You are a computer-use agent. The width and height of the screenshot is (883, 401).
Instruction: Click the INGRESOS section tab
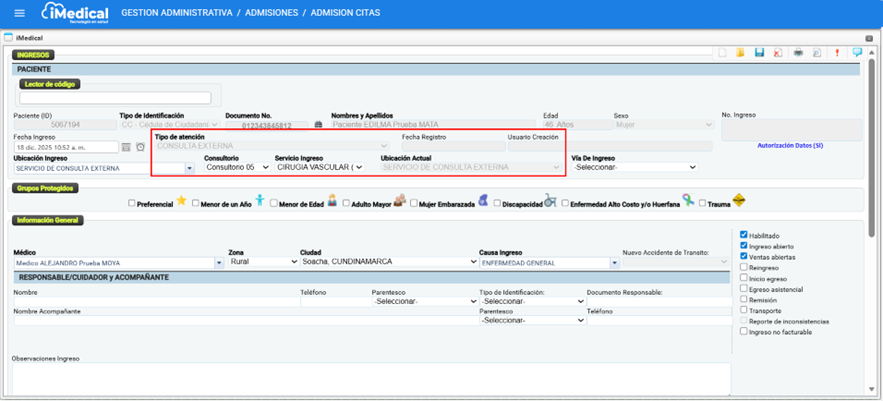point(33,55)
